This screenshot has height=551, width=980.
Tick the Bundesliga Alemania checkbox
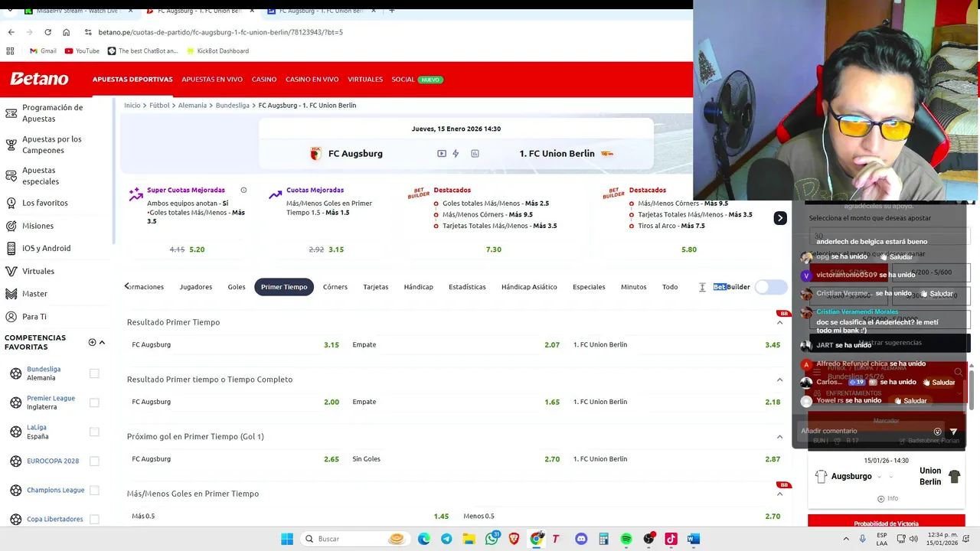[x=94, y=373]
